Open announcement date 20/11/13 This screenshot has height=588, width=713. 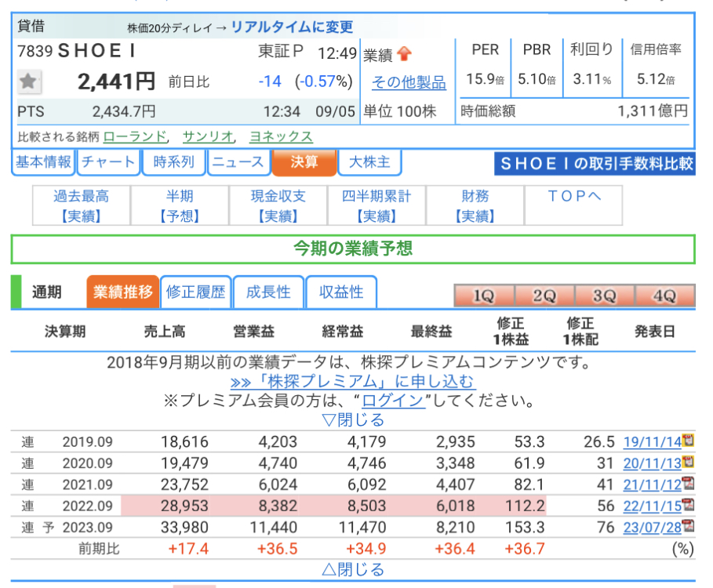[x=652, y=463]
